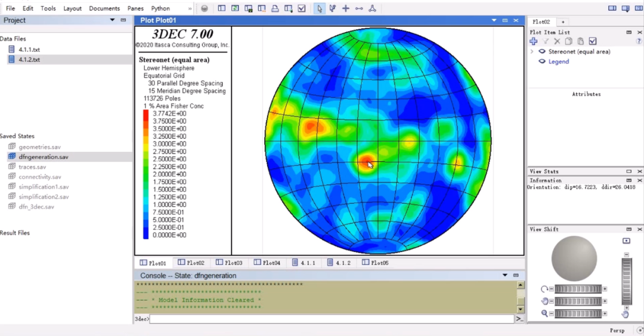Click the blue plus add plot item icon
Image resolution: width=644 pixels, height=336 pixels.
pyautogui.click(x=534, y=41)
